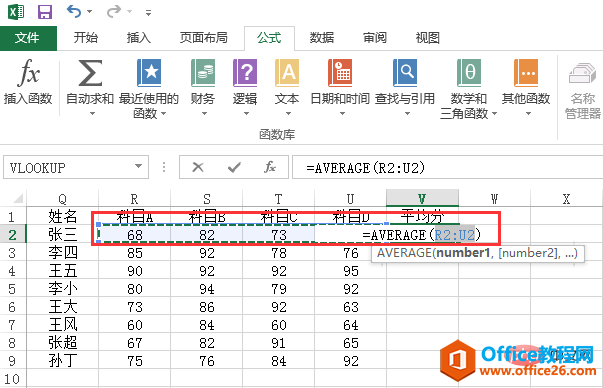This screenshot has height=388, width=603.
Task: Click the cell containing 李四
Action: click(62, 253)
